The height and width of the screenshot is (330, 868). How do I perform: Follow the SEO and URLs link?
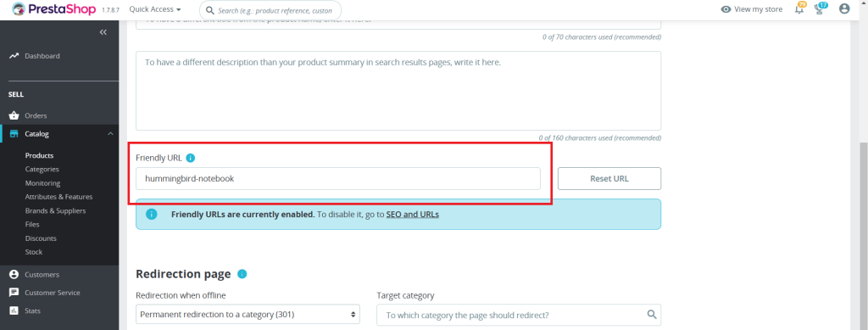(413, 215)
